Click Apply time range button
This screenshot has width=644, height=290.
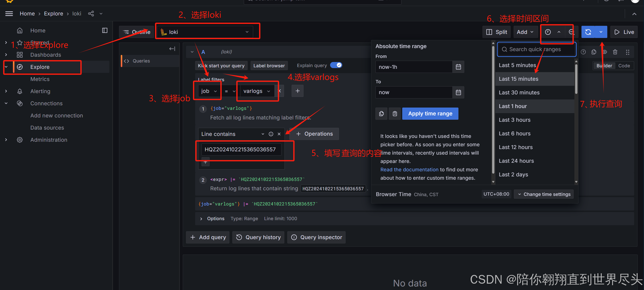coord(430,114)
